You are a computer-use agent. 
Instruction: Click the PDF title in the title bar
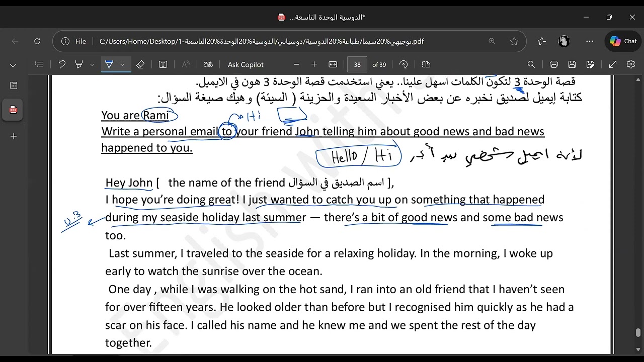pos(327,17)
